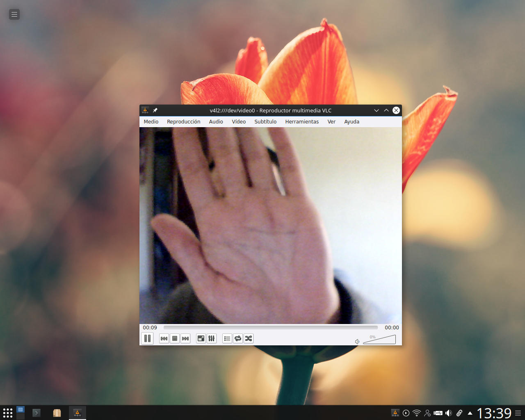Click the 13:39 clock
The height and width of the screenshot is (420, 525).
tap(494, 413)
